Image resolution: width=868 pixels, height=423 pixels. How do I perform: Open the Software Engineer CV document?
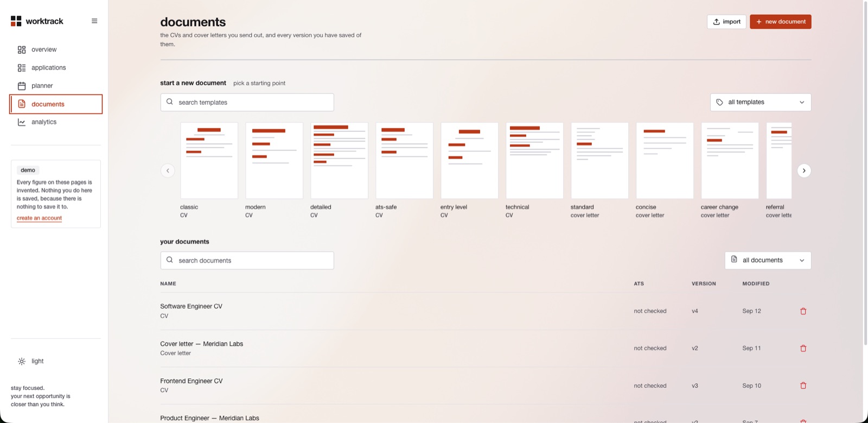pos(191,306)
